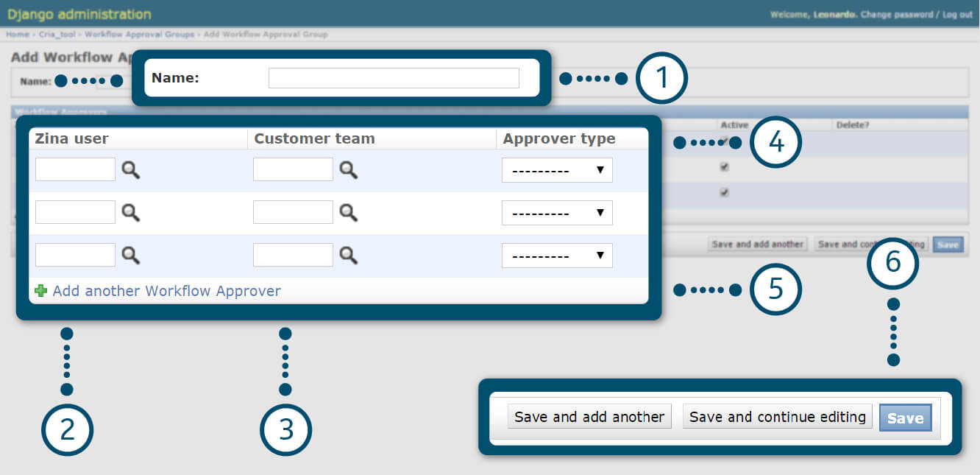Click the Log out link
This screenshot has height=475, width=980.
click(957, 15)
